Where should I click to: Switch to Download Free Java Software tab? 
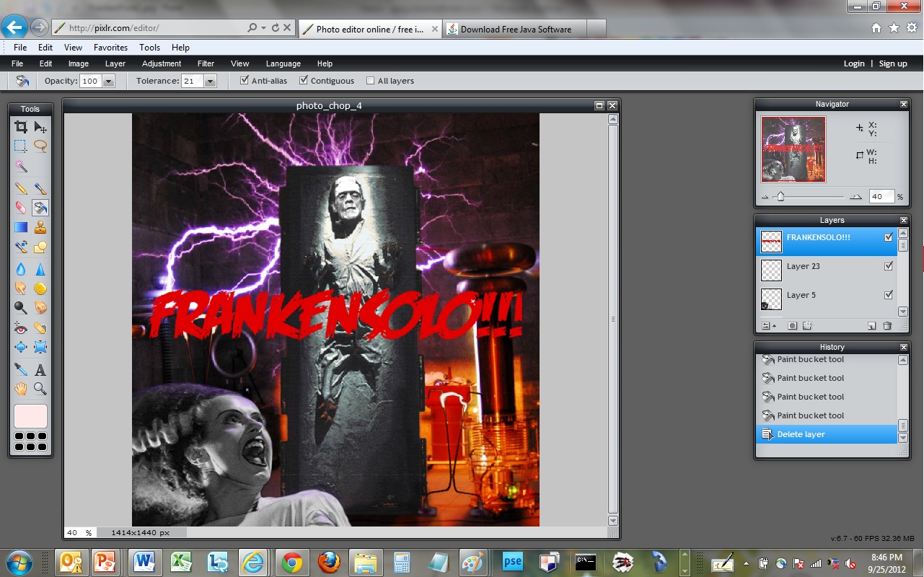(x=515, y=29)
